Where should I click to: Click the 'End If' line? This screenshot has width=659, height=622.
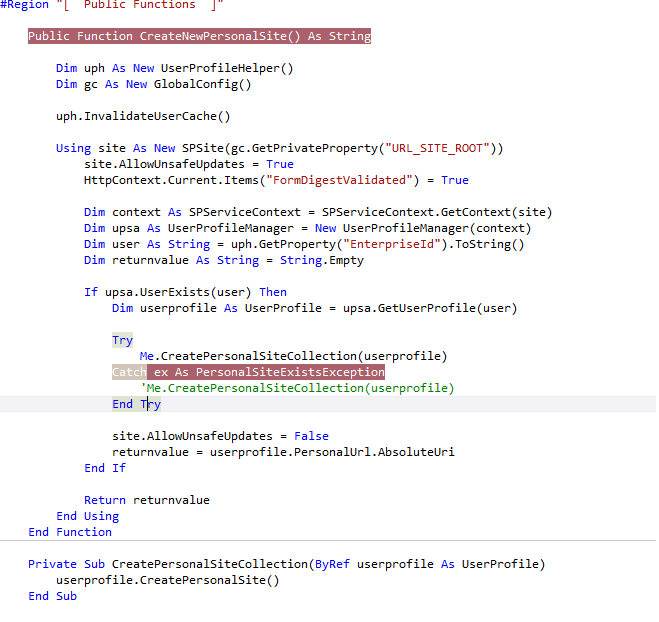pos(105,468)
